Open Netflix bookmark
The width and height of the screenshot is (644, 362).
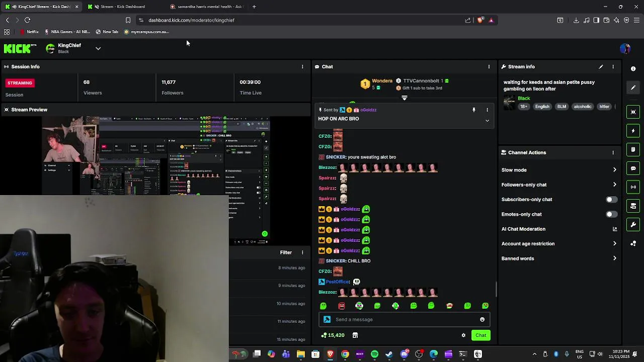coord(29,32)
